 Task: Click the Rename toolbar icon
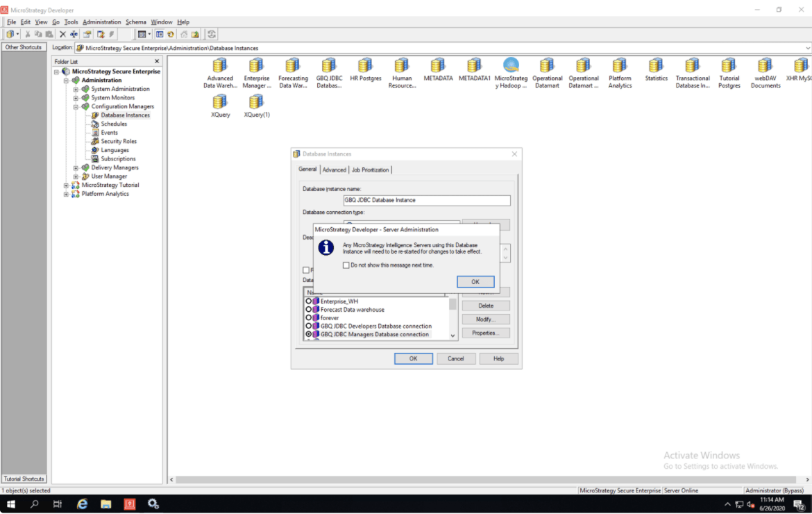[x=74, y=34]
